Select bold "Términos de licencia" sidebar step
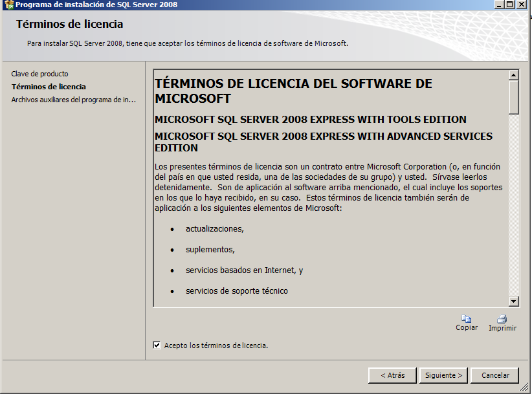 [49, 87]
